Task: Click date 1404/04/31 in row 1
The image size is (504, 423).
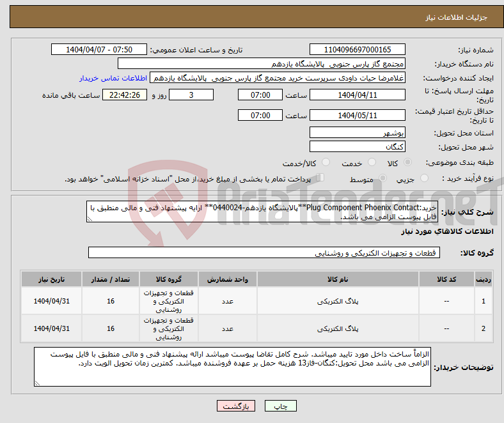Action: pos(51,301)
